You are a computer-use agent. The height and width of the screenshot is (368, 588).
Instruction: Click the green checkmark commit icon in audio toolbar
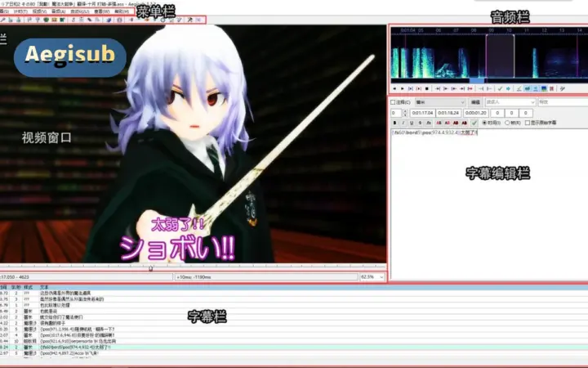(501, 88)
